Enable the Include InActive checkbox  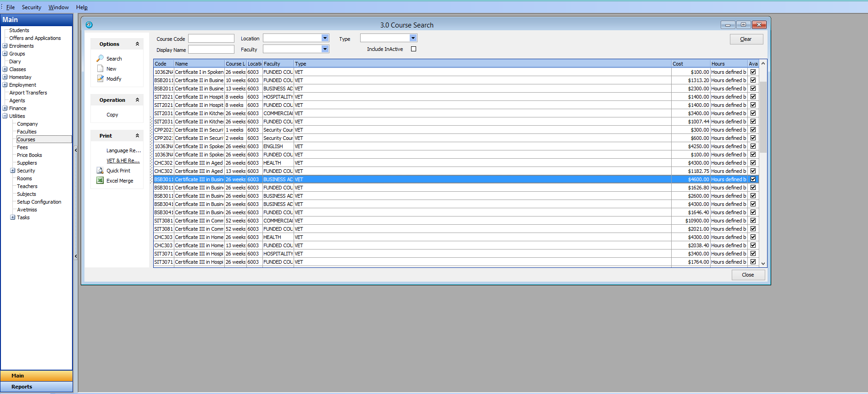[413, 49]
